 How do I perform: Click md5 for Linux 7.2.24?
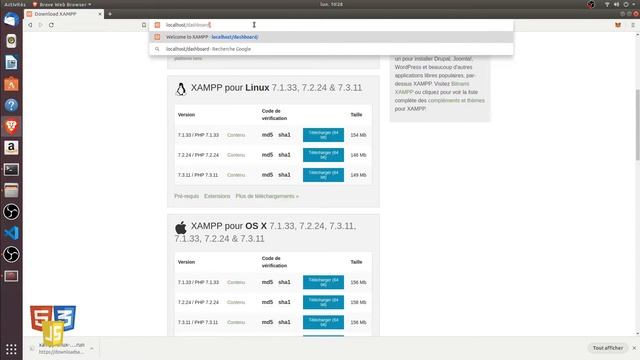coord(267,155)
